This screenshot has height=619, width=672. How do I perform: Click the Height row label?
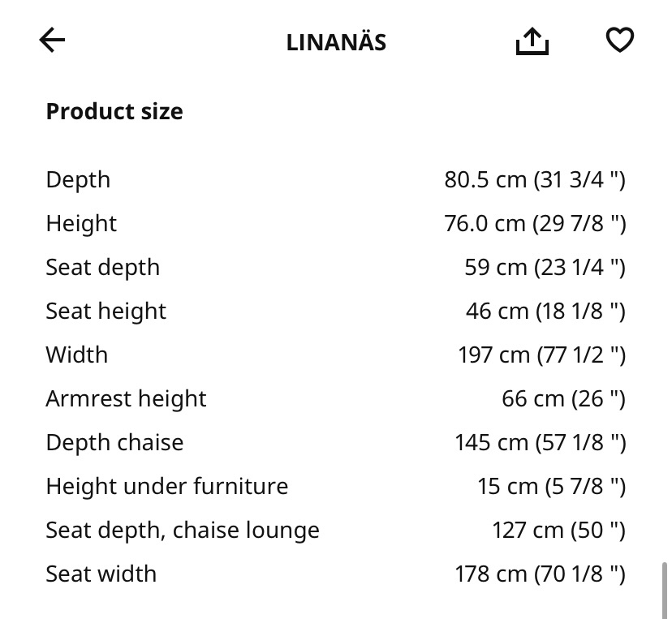pos(81,223)
